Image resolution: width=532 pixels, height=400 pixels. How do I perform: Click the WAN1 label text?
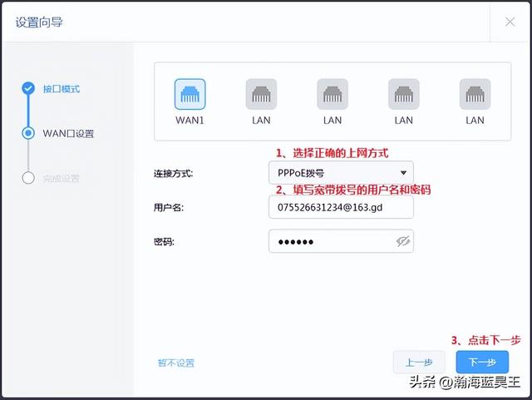pos(190,121)
